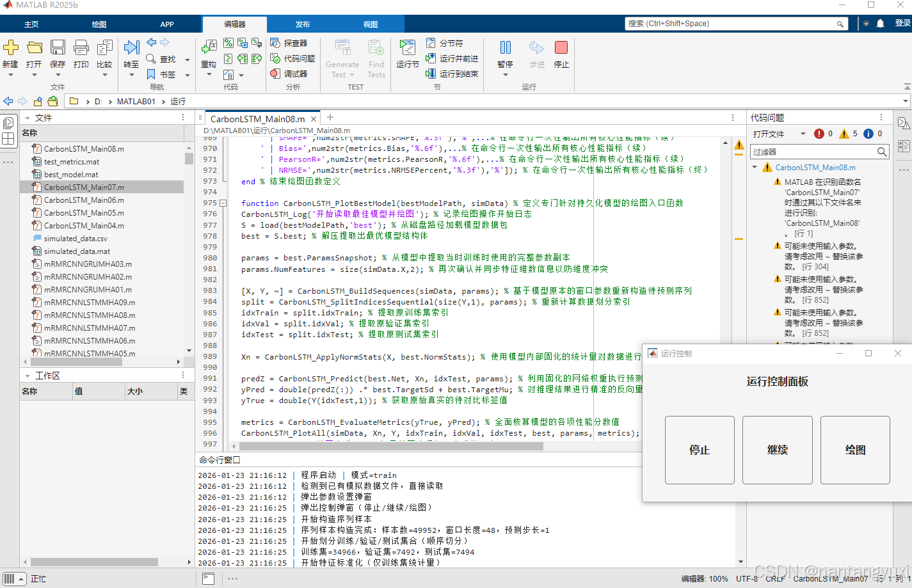Open the Files panel options menu
The image size is (912, 588).
[183, 118]
